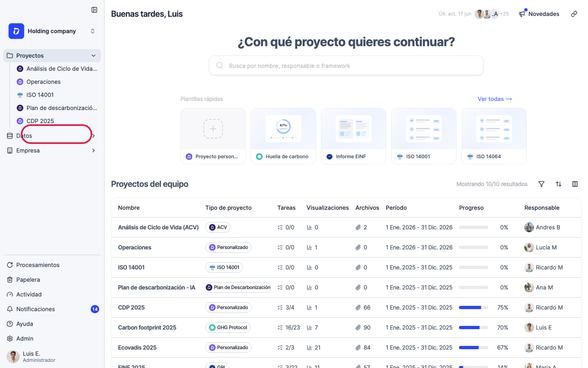Click the ACV project type tag

tap(218, 227)
